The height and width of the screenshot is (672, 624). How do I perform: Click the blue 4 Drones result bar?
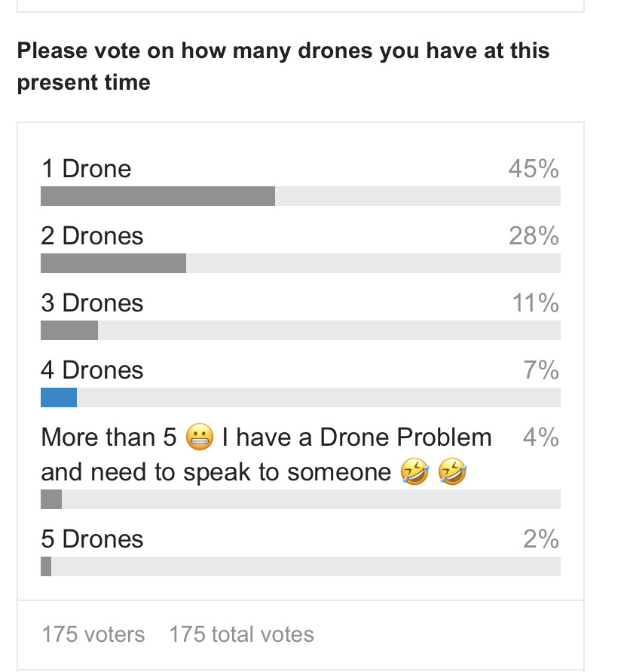[x=59, y=397]
